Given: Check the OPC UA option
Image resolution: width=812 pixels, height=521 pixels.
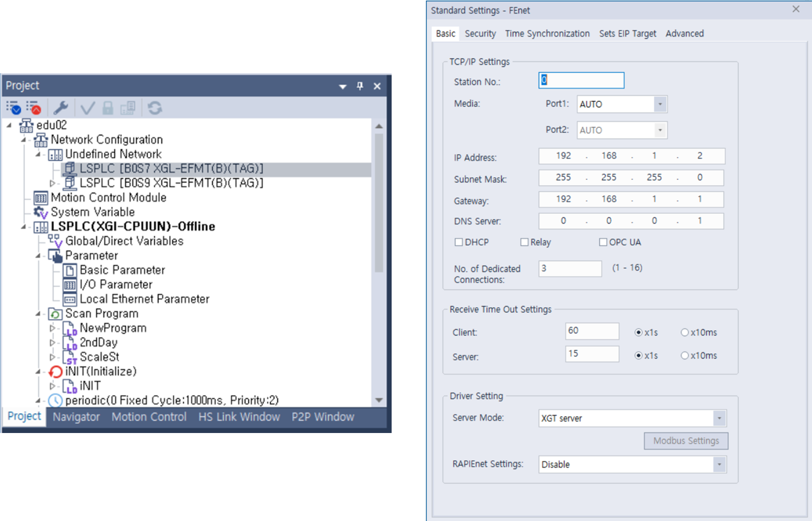Looking at the screenshot, I should [x=603, y=242].
